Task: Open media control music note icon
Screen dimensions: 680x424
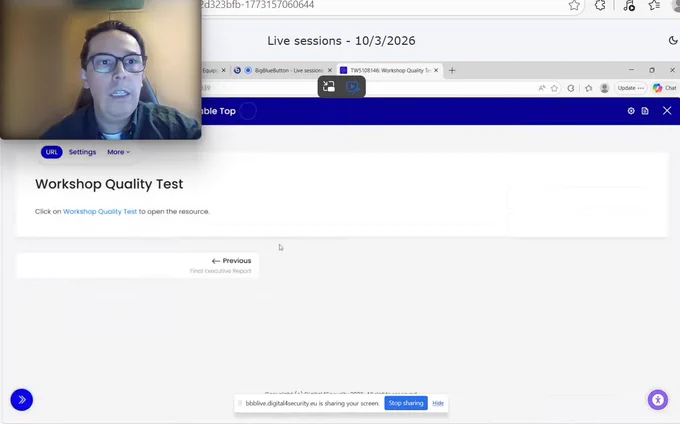Action: (629, 5)
